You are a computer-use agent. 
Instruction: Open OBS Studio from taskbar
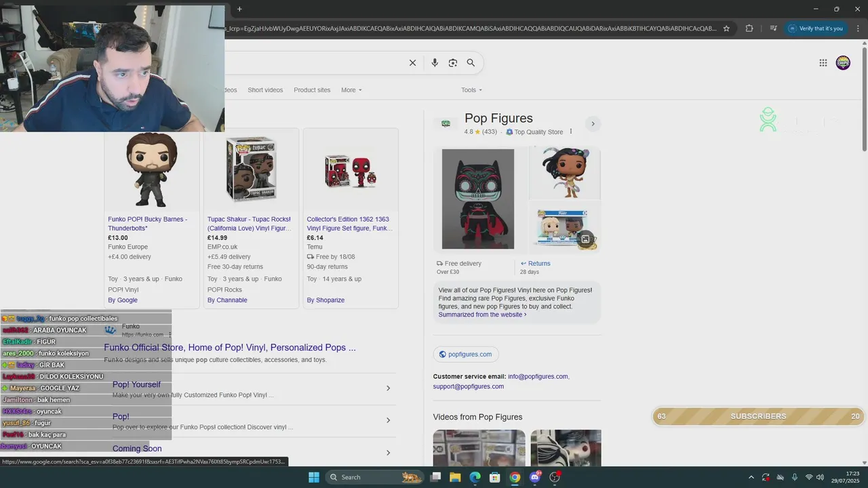click(x=555, y=477)
